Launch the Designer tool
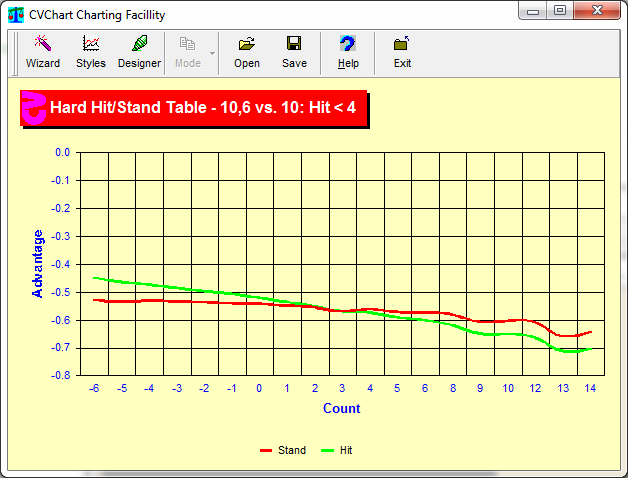 [x=139, y=52]
